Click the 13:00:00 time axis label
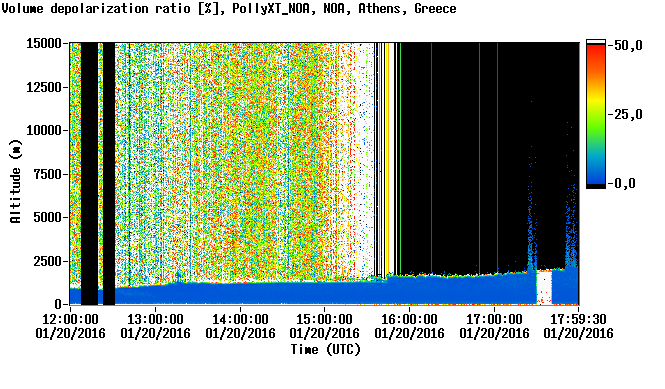This screenshot has width=665, height=389. click(x=155, y=319)
